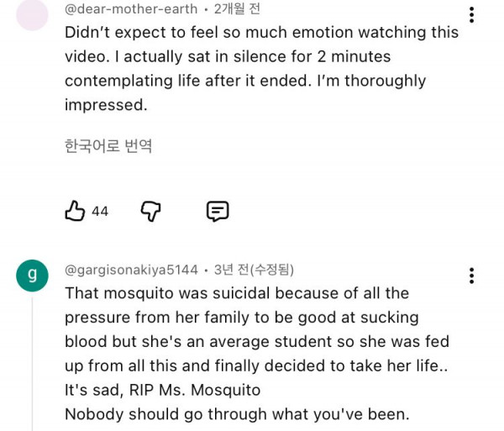The image size is (504, 431).
Task: Visit the @gargisonakiya5144 channel name
Action: click(131, 270)
